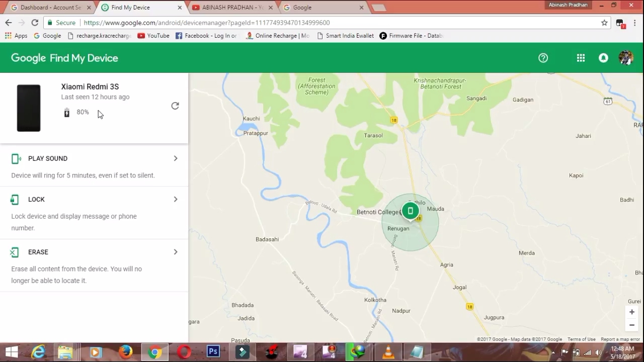Click Last seen 12 hours ago text
Image resolution: width=644 pixels, height=362 pixels.
[95, 97]
